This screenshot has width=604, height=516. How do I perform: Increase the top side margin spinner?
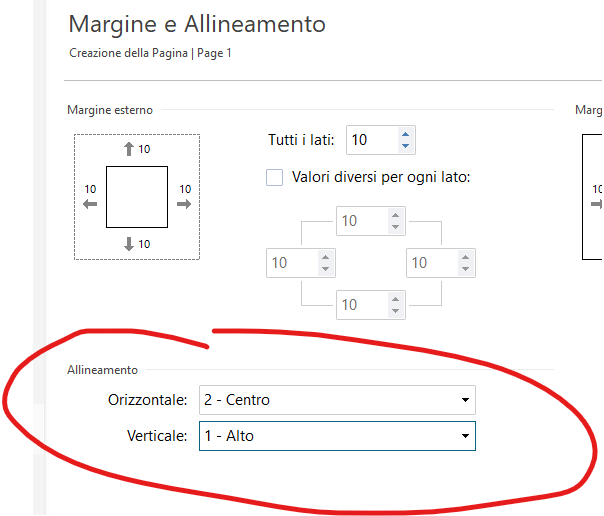[396, 215]
